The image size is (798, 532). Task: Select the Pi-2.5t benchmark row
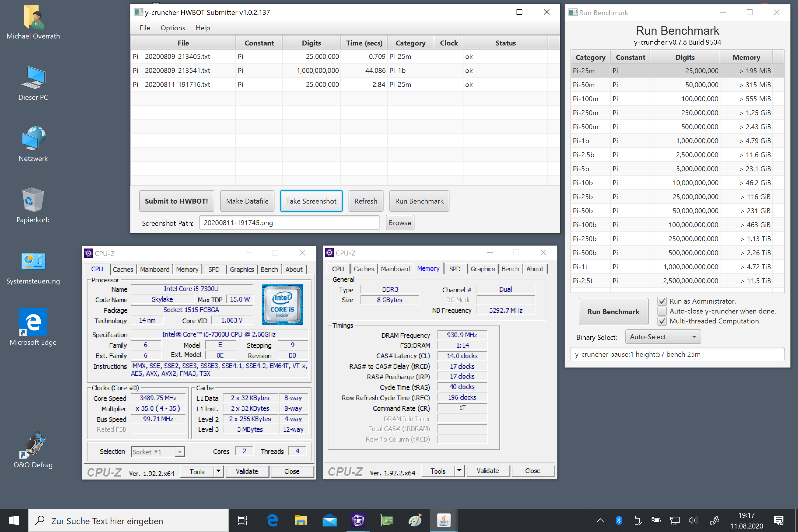(677, 281)
